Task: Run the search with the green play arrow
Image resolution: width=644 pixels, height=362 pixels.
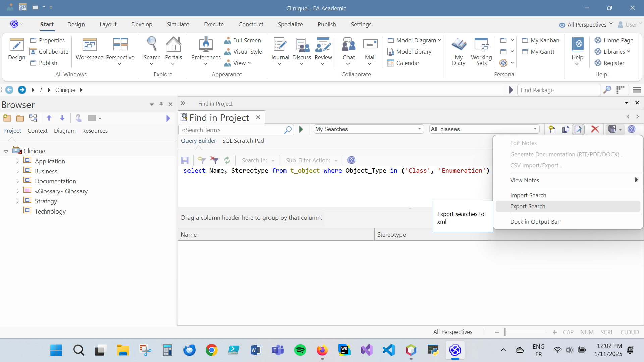Action: click(301, 129)
